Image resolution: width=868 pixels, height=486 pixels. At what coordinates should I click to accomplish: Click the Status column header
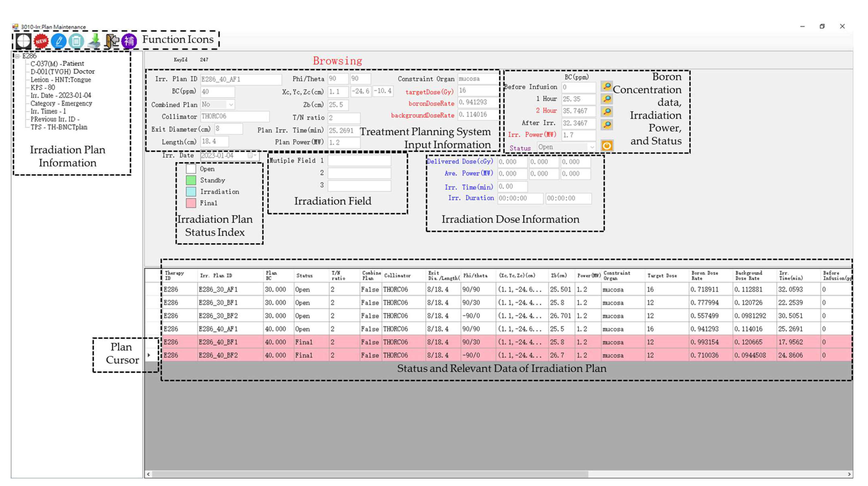click(304, 276)
